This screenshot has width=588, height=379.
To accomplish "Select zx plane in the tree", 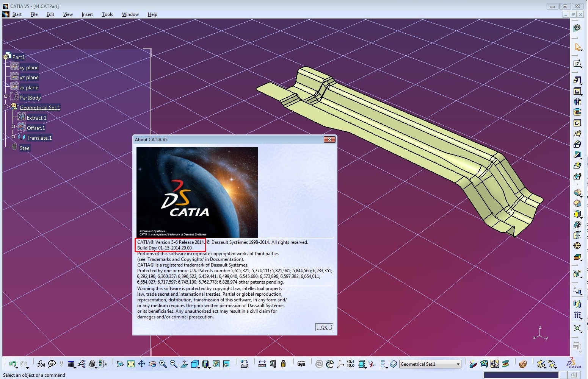I will (29, 87).
